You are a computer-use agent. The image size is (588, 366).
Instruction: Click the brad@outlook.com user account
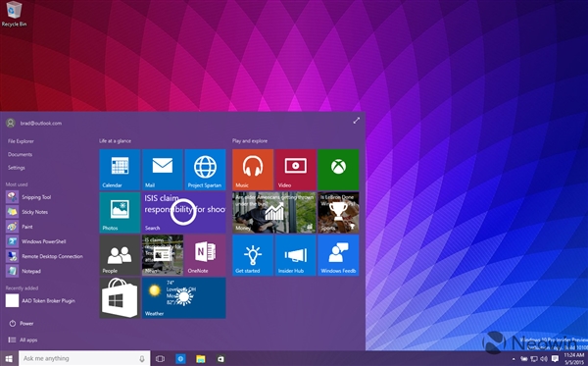33,123
